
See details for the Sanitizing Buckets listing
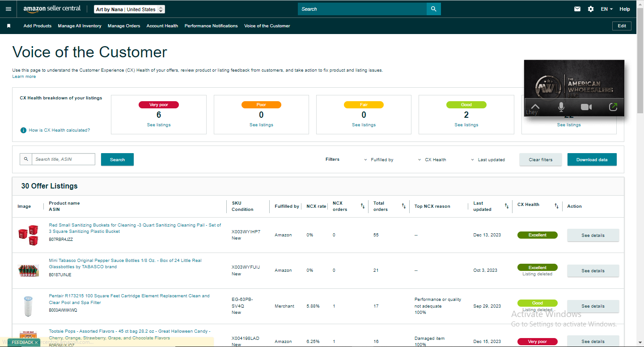coord(593,235)
